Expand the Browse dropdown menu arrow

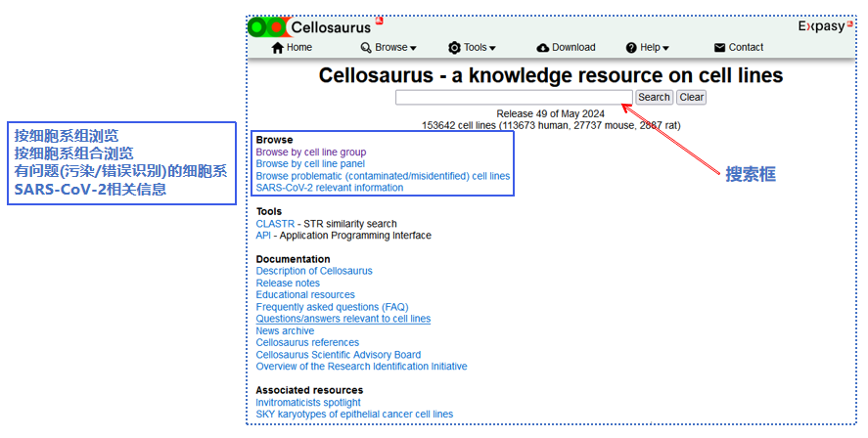413,49
